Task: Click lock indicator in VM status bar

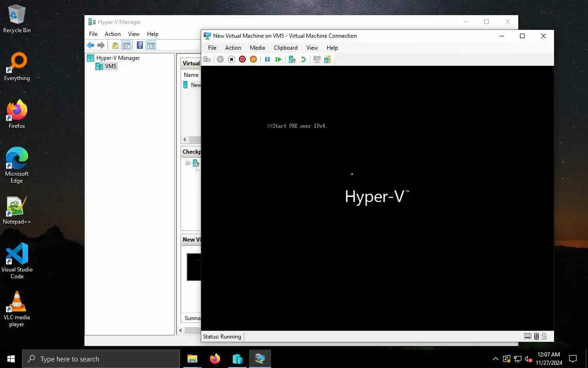Action: [x=544, y=336]
